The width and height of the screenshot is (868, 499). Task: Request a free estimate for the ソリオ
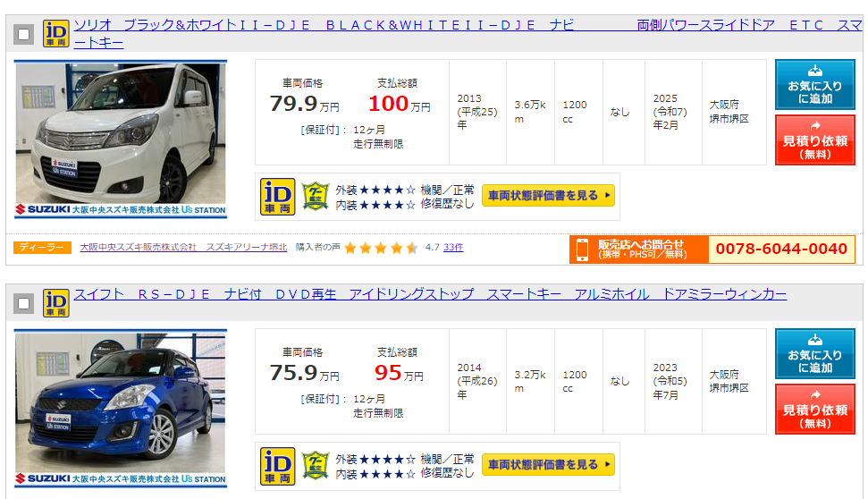tap(815, 140)
